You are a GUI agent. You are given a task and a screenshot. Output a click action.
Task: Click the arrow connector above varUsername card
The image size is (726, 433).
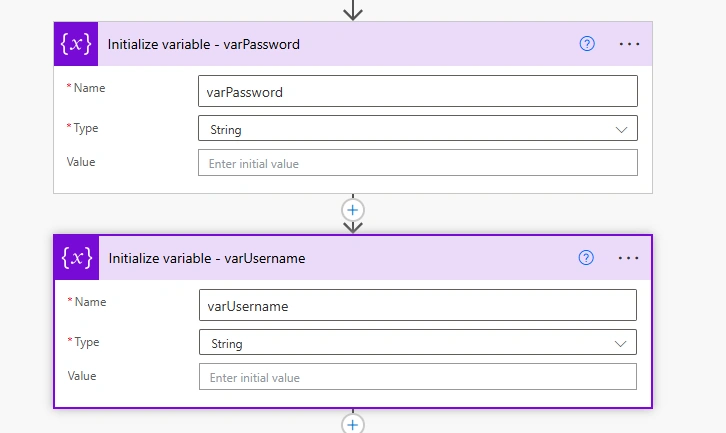click(x=353, y=227)
